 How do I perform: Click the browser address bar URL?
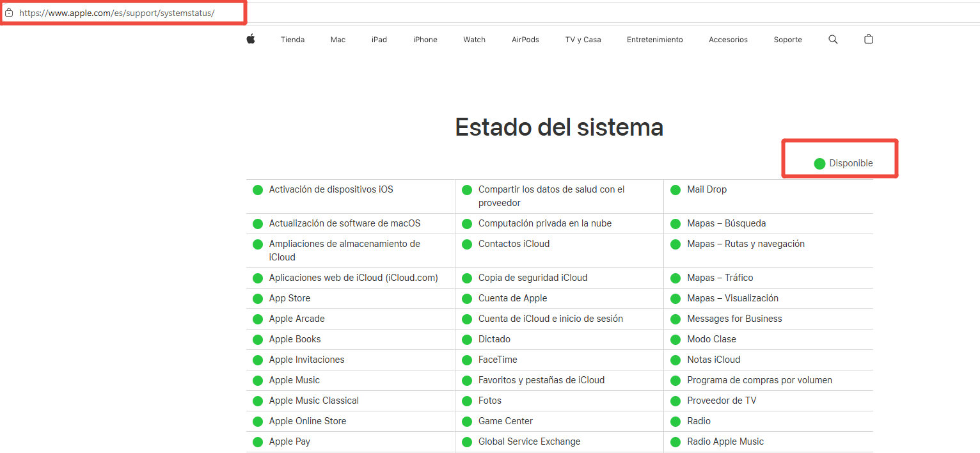(117, 13)
